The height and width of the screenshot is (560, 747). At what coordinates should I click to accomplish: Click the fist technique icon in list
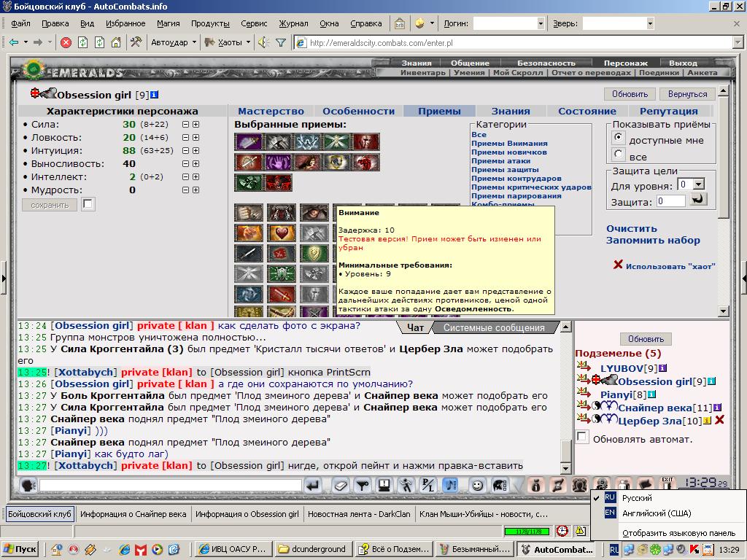click(248, 213)
